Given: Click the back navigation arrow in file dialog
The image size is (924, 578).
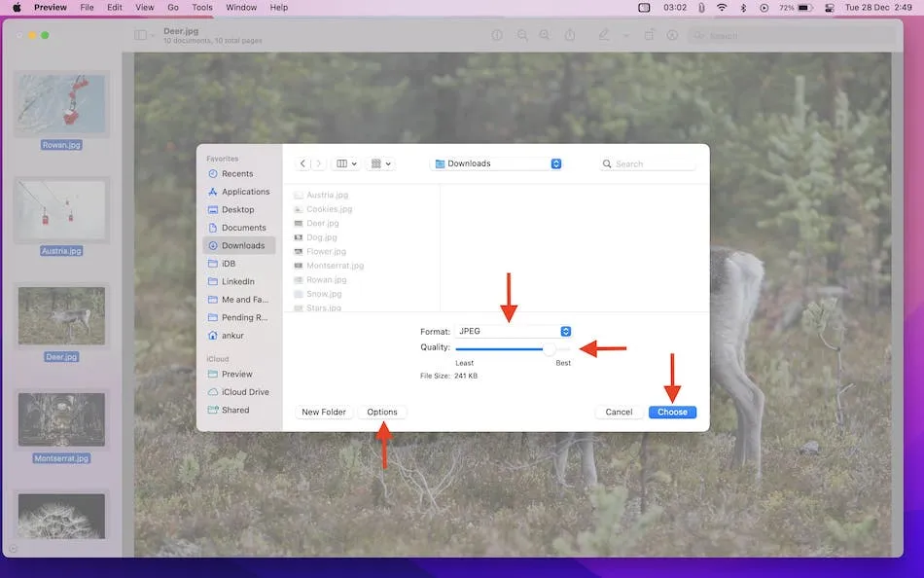Looking at the screenshot, I should (303, 164).
